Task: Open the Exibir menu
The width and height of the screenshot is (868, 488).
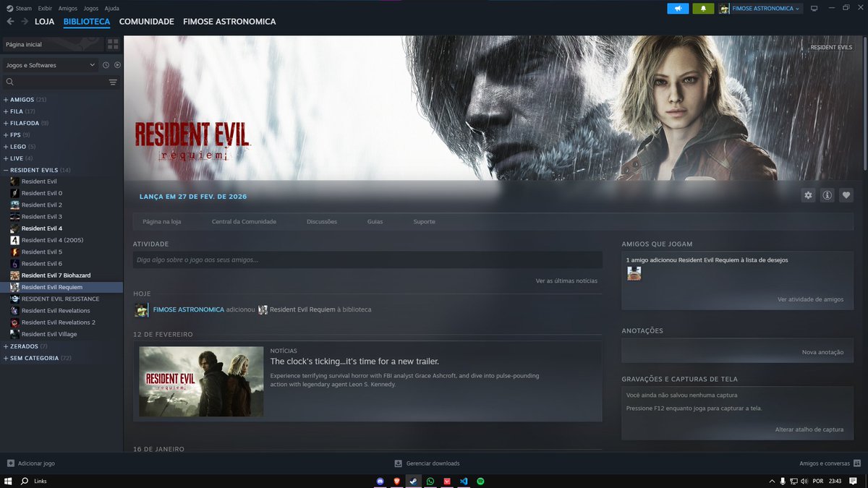Action: [45, 8]
